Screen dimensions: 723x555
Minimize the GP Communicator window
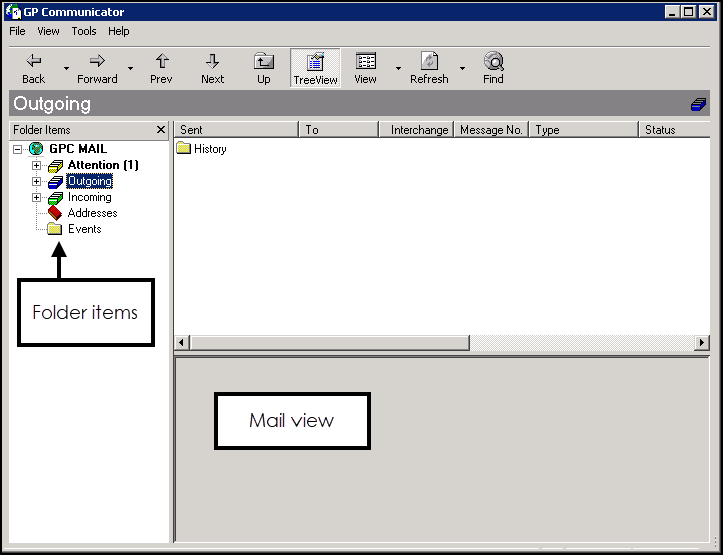pyautogui.click(x=672, y=12)
